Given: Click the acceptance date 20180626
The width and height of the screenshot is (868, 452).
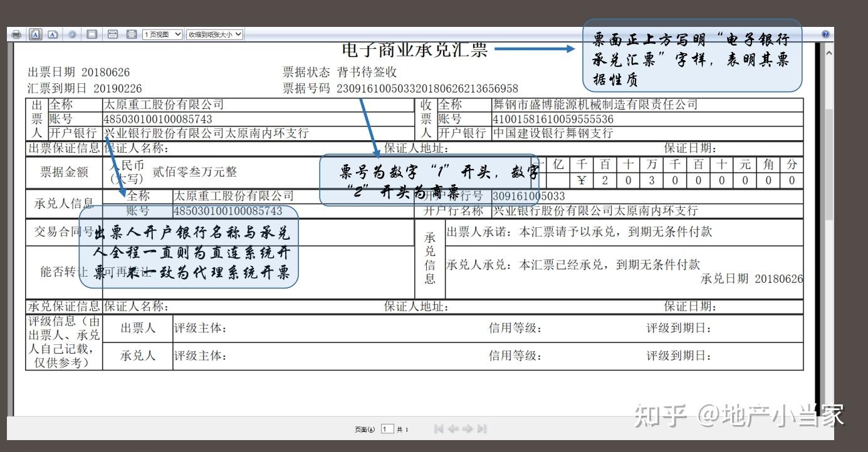Looking at the screenshot, I should click(779, 279).
